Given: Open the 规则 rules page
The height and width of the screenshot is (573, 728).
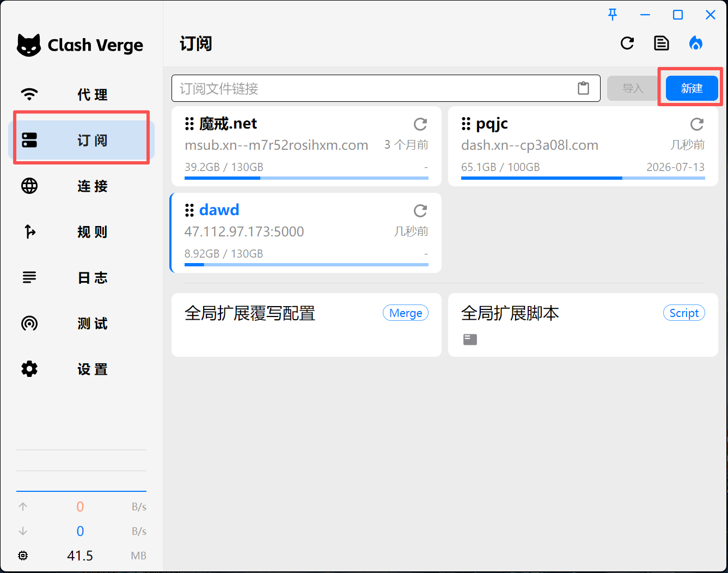Looking at the screenshot, I should (81, 232).
